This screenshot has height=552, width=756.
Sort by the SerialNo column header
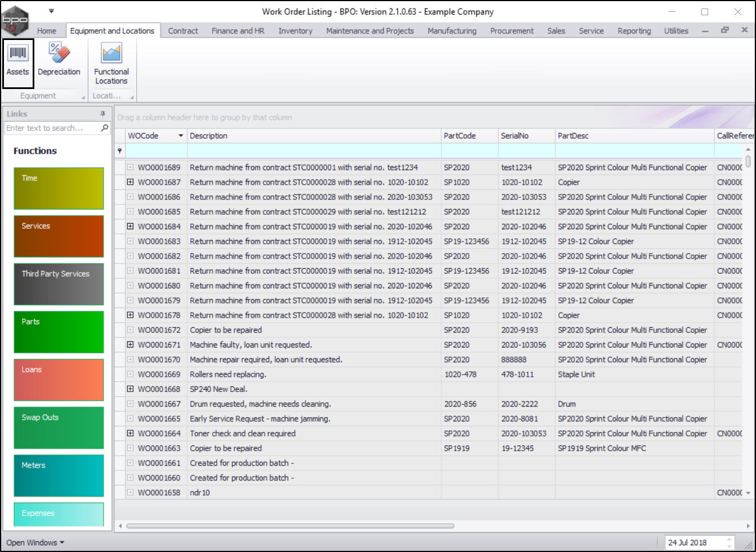[x=527, y=136]
